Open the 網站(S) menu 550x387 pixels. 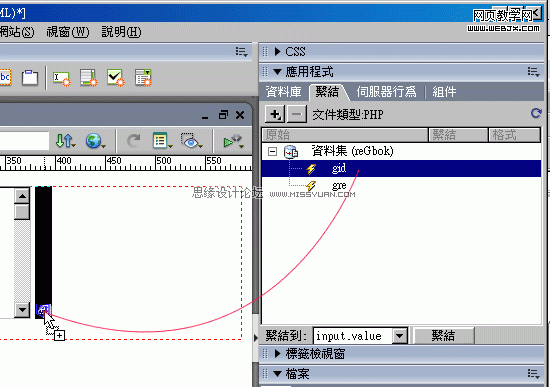pyautogui.click(x=16, y=32)
